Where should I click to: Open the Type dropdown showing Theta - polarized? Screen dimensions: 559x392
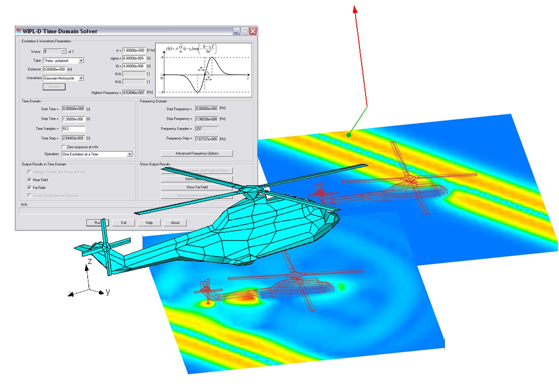coord(81,61)
